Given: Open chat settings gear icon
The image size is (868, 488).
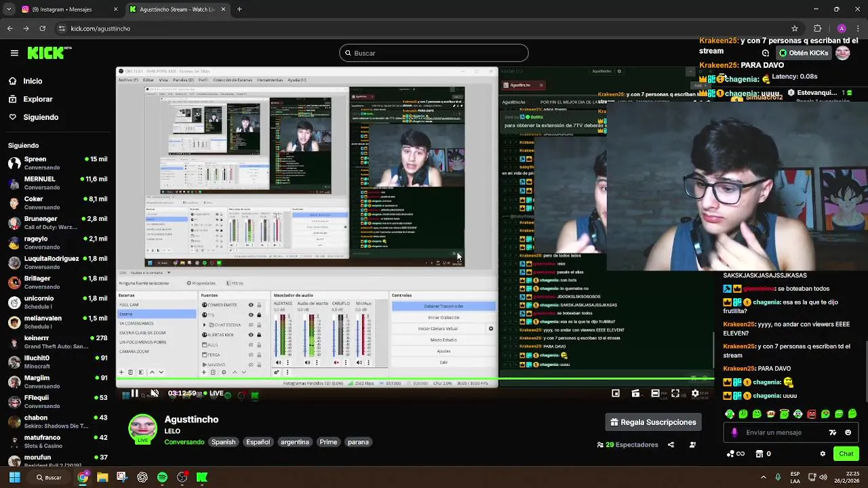Looking at the screenshot, I should point(823,453).
